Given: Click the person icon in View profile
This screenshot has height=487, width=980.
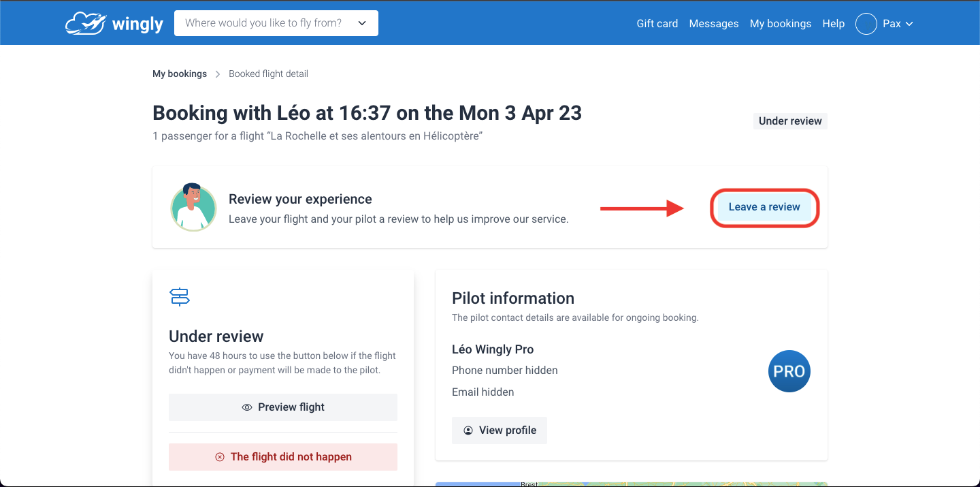Looking at the screenshot, I should click(x=468, y=430).
